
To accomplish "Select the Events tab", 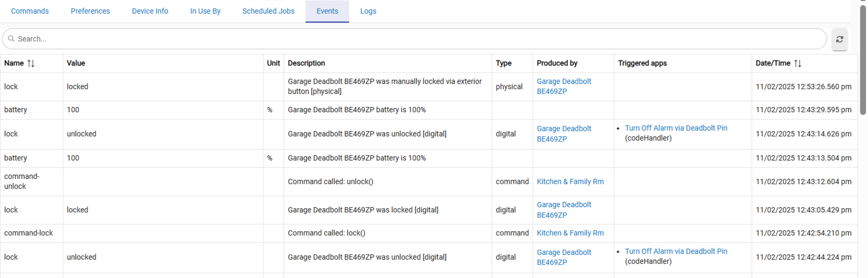I will coord(327,11).
